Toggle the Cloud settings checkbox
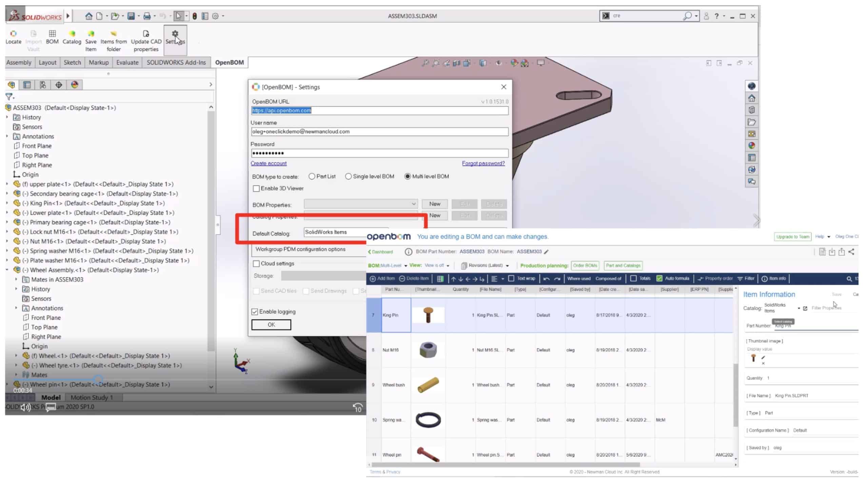868x484 pixels. coord(256,263)
